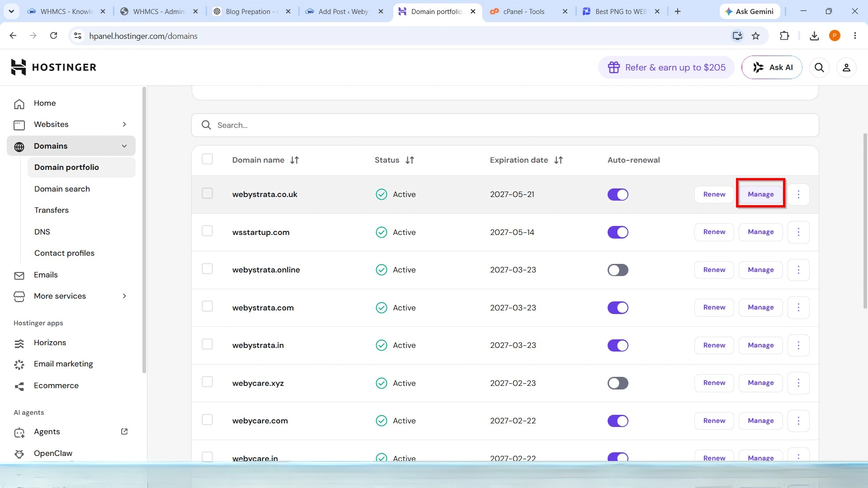Open kebab menu for webystrata.in
This screenshot has width=868, height=488.
[798, 345]
